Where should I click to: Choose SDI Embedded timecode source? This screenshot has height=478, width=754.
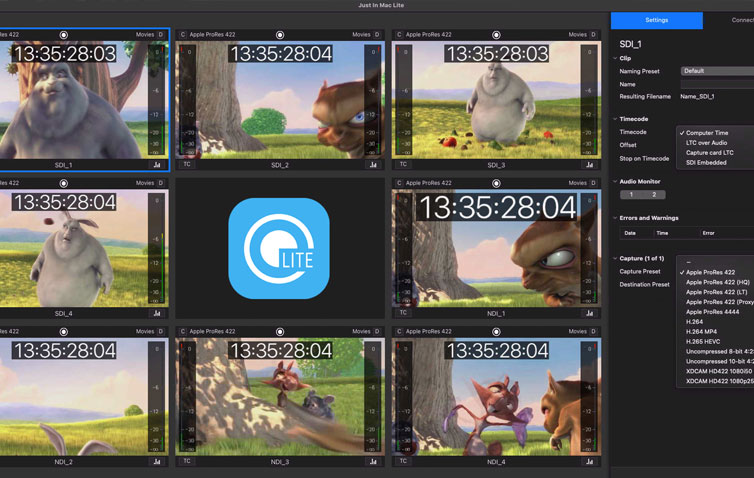[706, 162]
